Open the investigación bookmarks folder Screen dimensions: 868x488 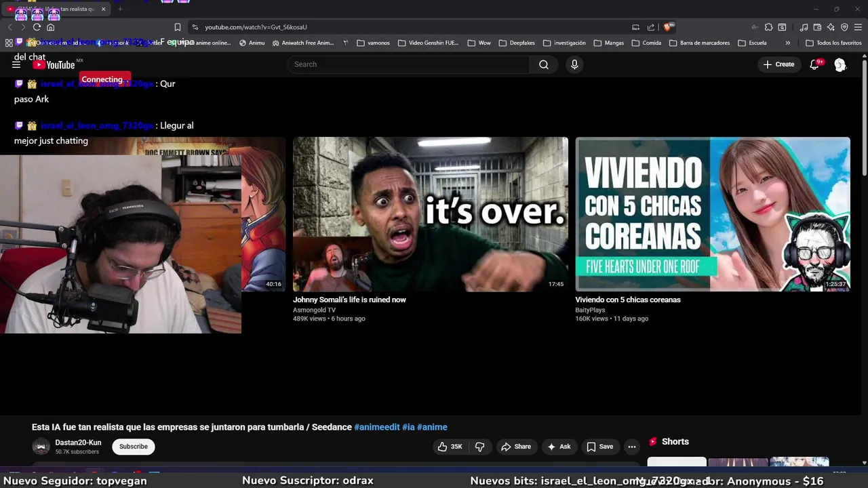tap(564, 43)
